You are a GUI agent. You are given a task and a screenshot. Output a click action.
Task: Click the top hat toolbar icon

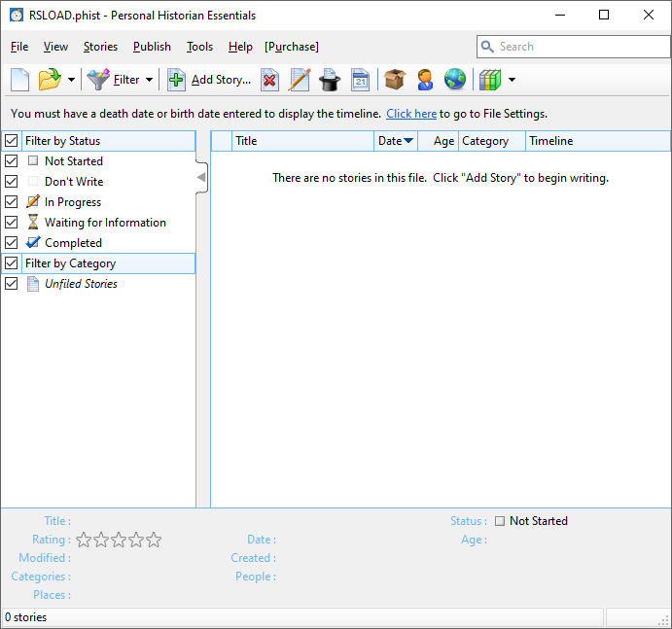click(330, 80)
